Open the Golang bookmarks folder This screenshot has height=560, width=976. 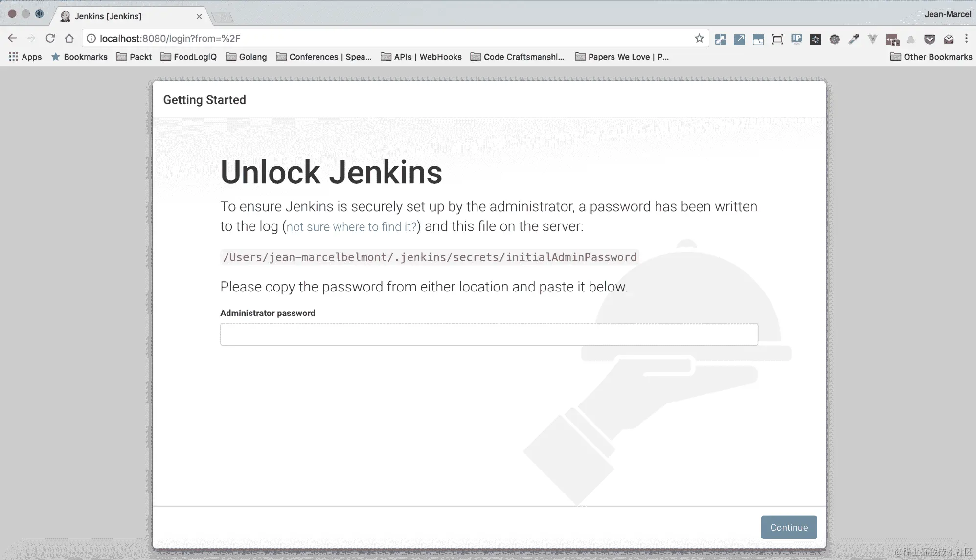coord(247,57)
